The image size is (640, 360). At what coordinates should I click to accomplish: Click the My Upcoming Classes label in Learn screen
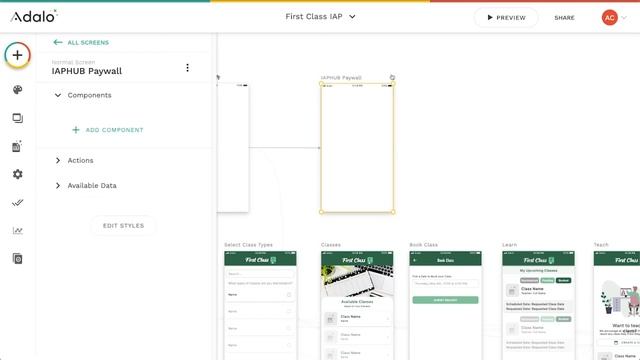point(538,271)
